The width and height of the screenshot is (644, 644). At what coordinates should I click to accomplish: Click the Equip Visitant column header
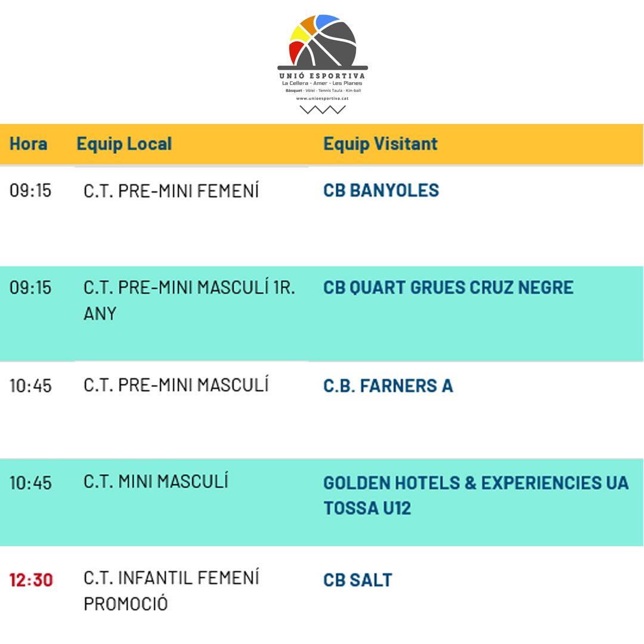tap(380, 144)
